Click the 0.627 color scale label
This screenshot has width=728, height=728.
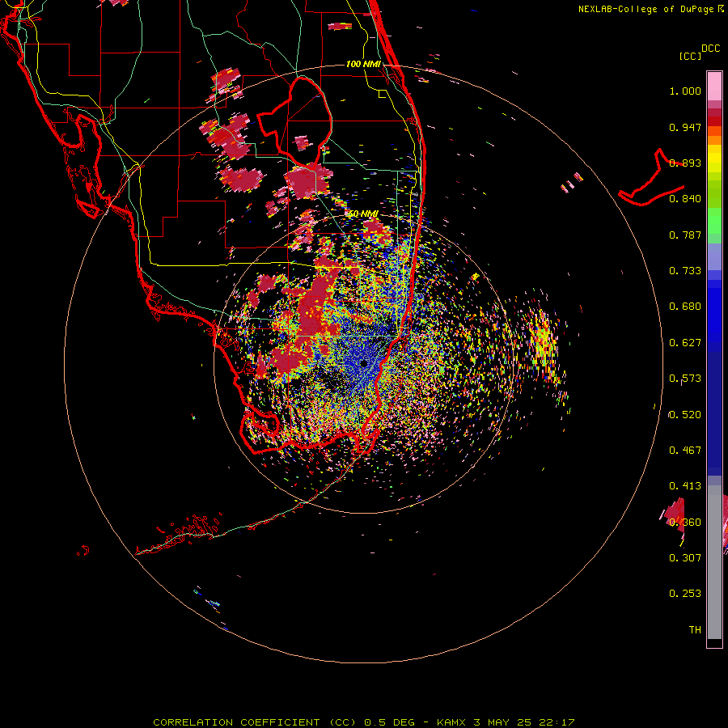pos(685,343)
